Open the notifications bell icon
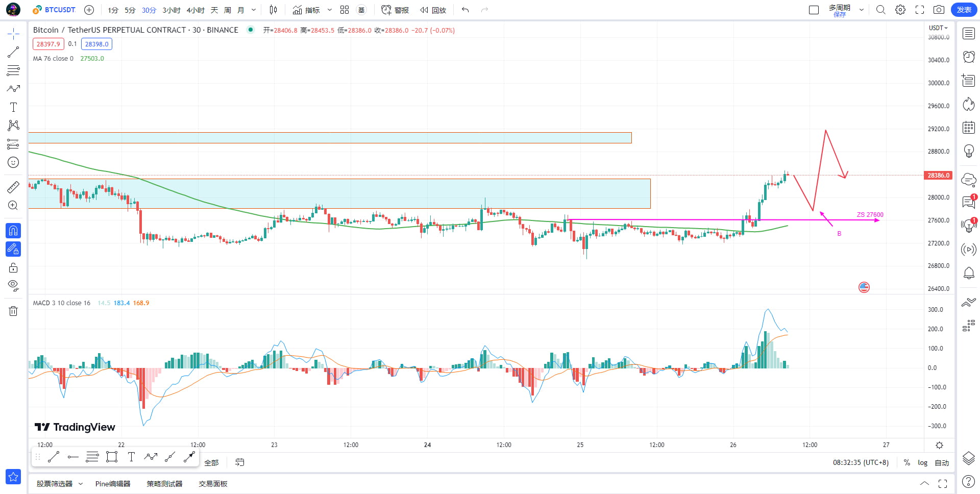980x494 pixels. pyautogui.click(x=969, y=273)
